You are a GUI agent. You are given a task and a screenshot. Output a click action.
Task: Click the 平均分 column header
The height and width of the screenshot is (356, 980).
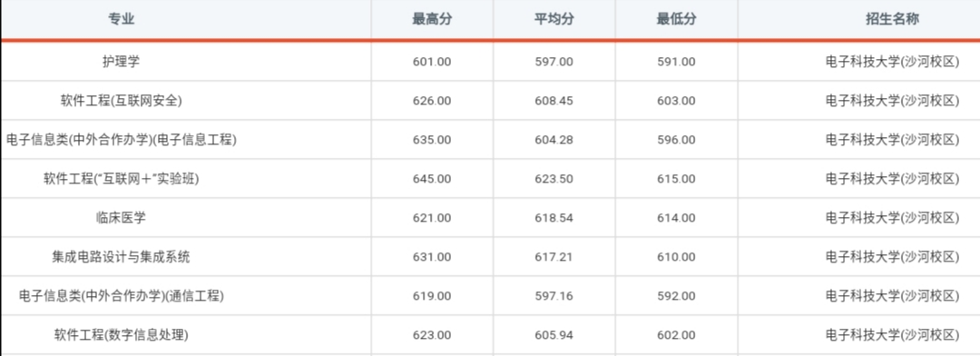(554, 19)
